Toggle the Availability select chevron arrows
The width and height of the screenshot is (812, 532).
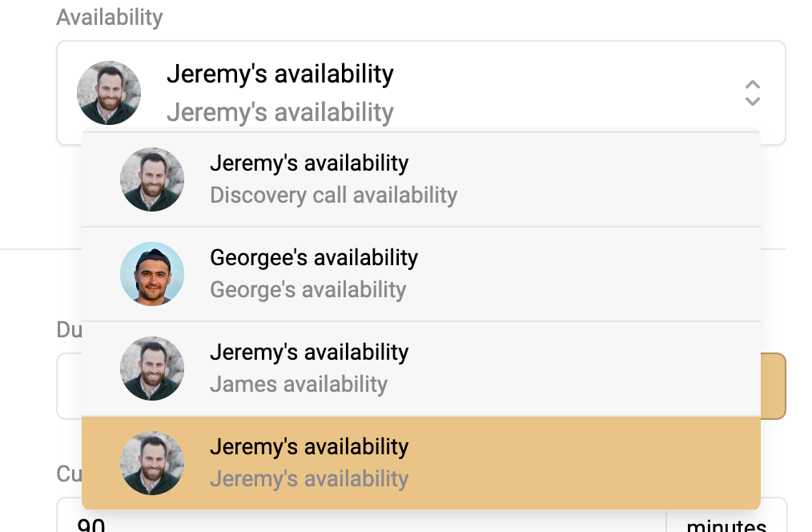tap(752, 93)
